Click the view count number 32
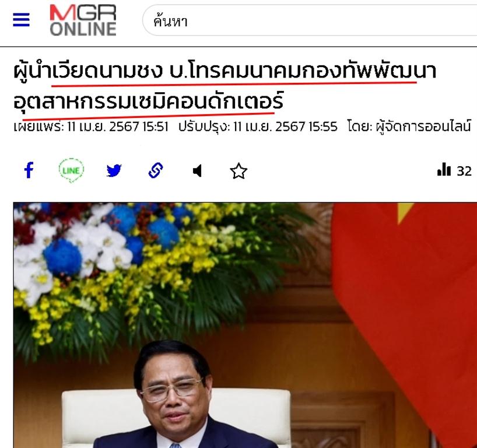Viewport: 477px width, 448px height. pyautogui.click(x=464, y=171)
